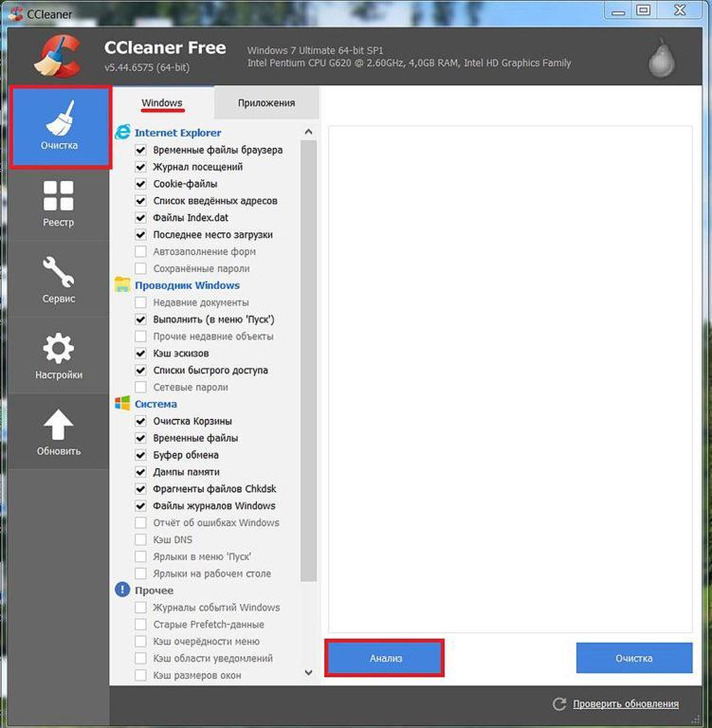Uncheck Выполнить (в меню 'Пуск')

coord(140,319)
